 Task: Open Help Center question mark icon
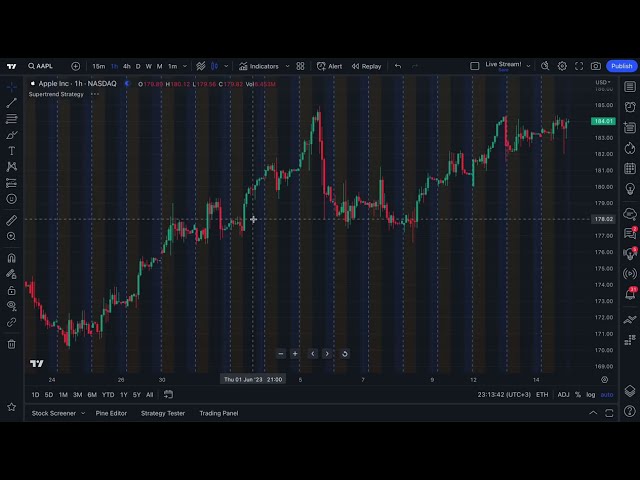click(x=630, y=411)
